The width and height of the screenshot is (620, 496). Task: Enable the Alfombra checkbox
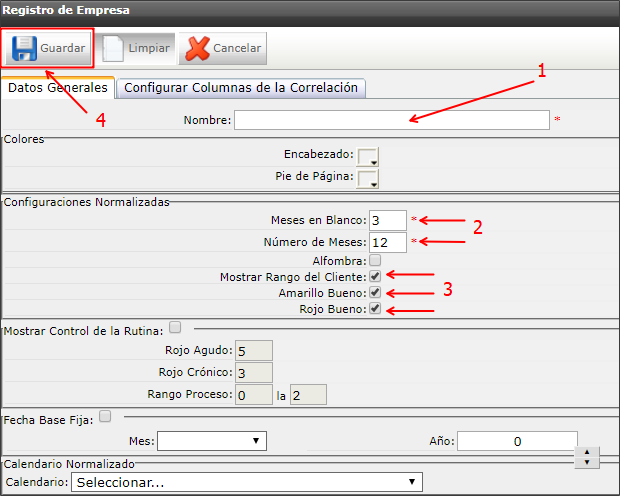click(x=375, y=260)
